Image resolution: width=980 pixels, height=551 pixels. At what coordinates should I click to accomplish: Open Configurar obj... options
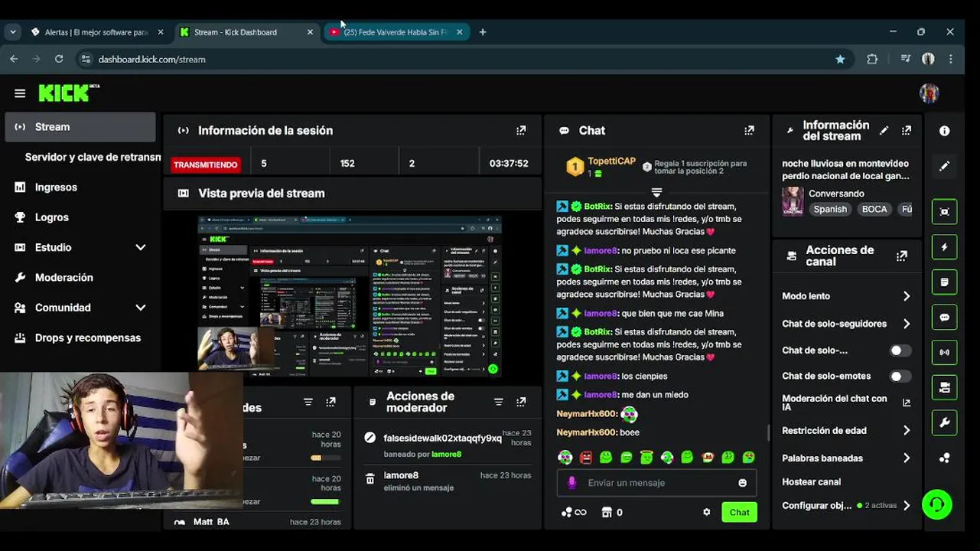click(x=847, y=506)
